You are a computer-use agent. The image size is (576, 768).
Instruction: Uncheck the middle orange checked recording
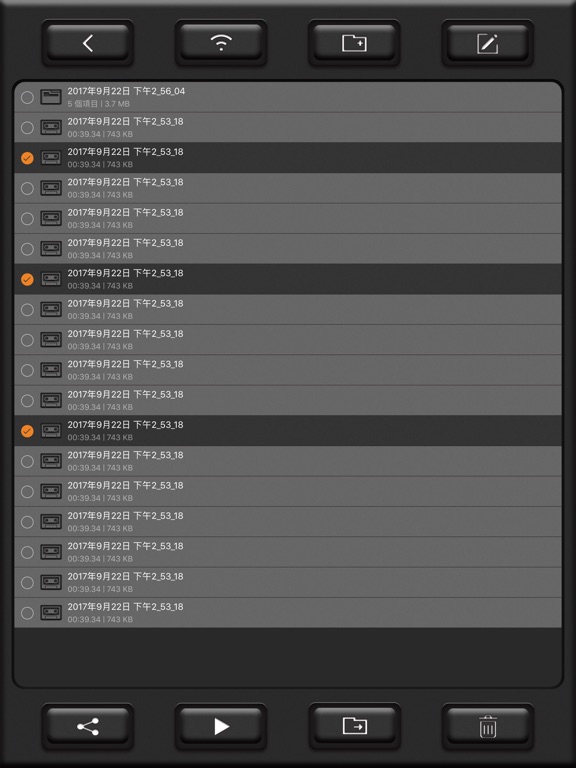[x=27, y=279]
